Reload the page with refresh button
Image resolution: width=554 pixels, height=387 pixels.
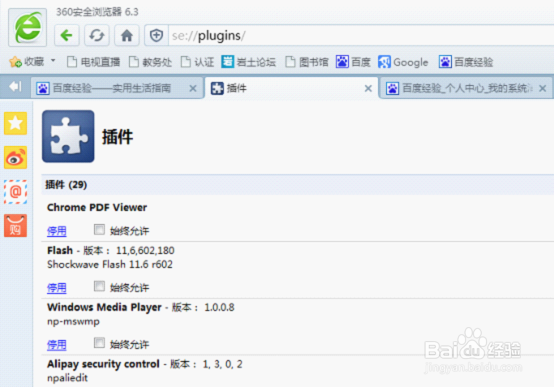click(96, 35)
